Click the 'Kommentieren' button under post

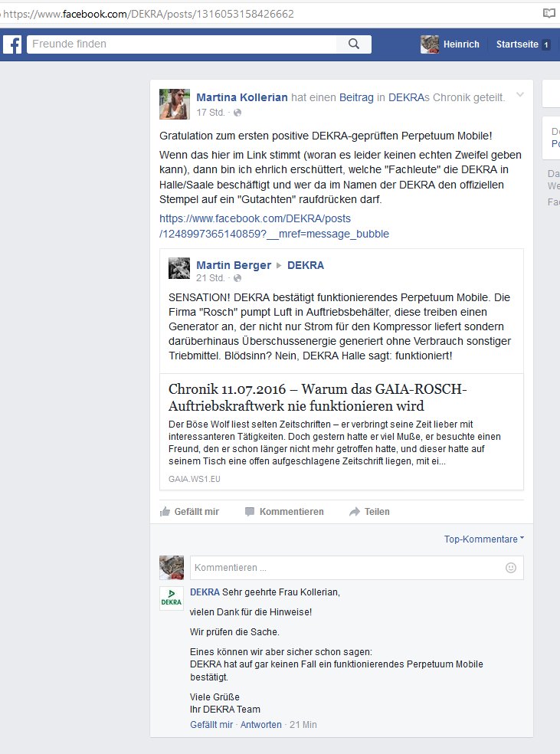(x=284, y=512)
